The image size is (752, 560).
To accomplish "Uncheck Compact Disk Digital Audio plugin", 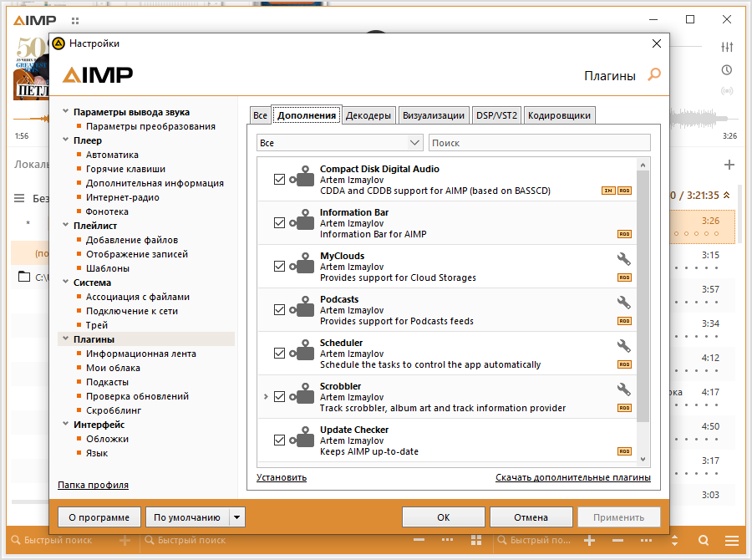I will point(279,180).
